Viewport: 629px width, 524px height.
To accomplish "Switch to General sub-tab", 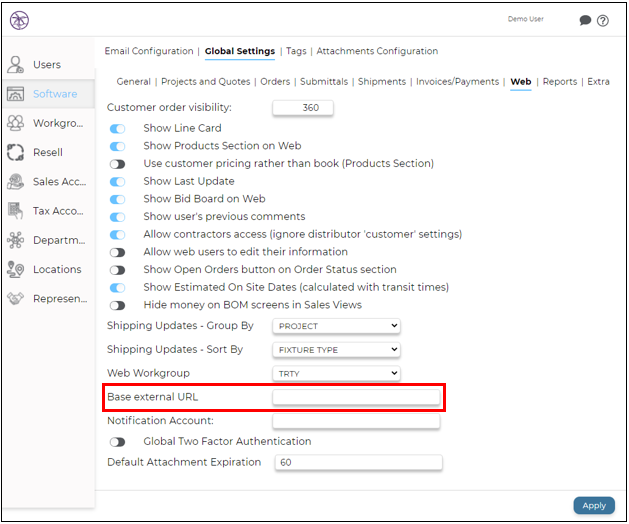I will click(134, 81).
